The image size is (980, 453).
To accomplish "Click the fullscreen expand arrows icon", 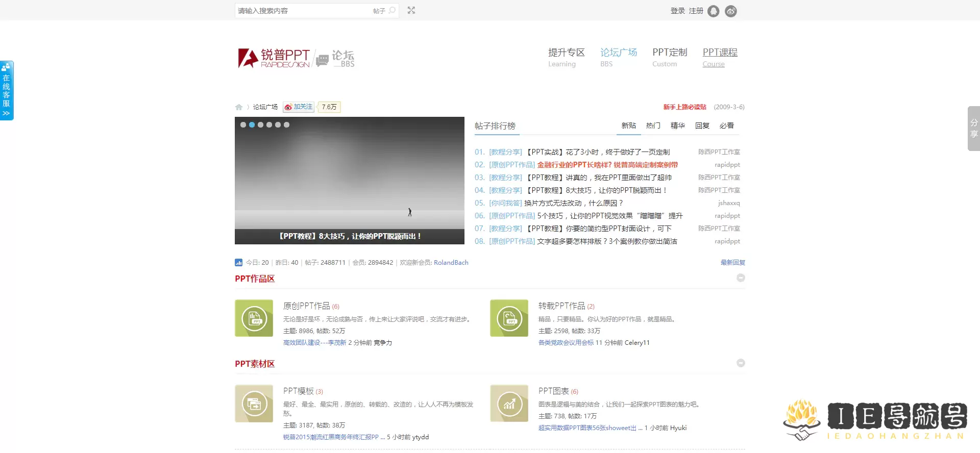I will (411, 10).
